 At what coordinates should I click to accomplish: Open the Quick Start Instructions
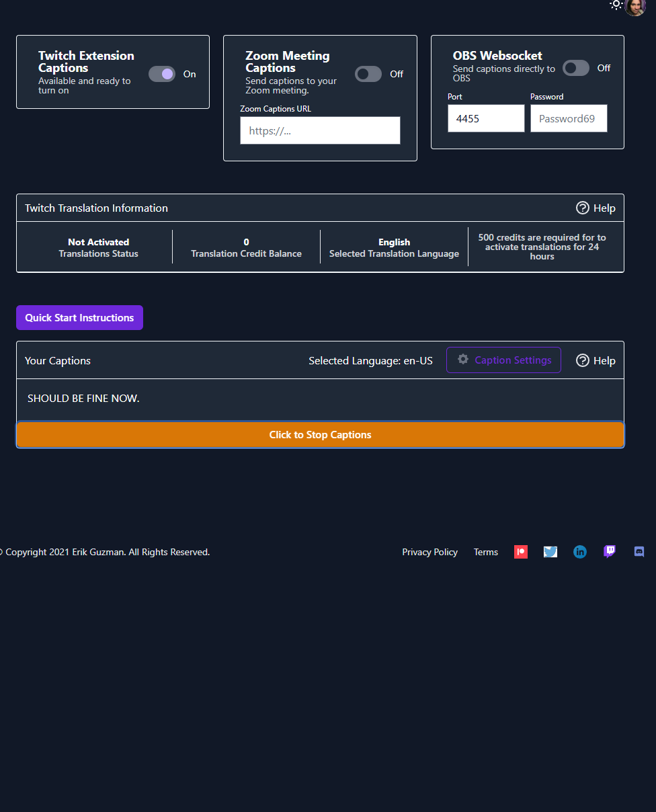pyautogui.click(x=79, y=318)
